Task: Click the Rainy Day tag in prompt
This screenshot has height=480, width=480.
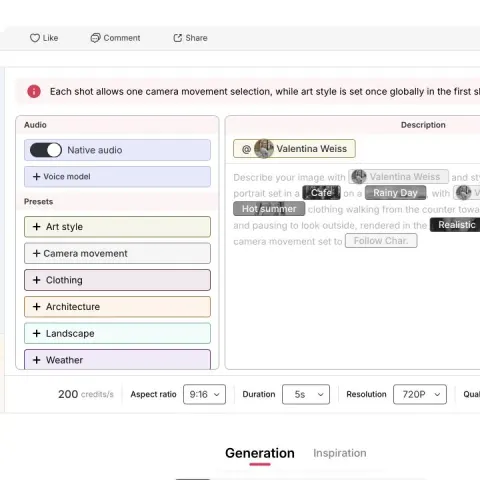Action: 395,193
